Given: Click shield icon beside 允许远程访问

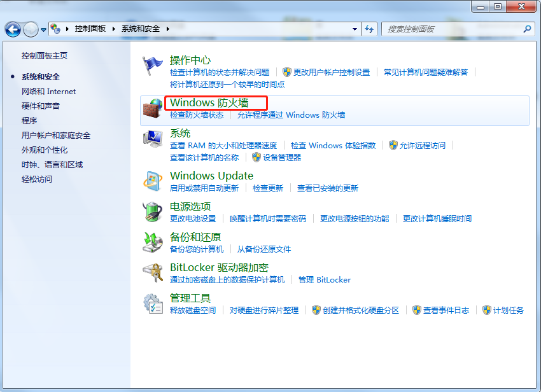Looking at the screenshot, I should coord(393,145).
